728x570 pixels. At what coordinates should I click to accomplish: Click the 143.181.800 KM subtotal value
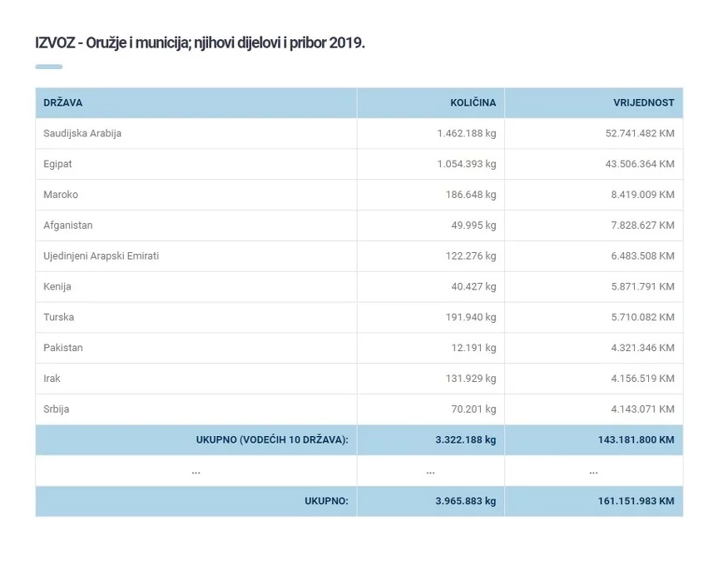pyautogui.click(x=636, y=440)
